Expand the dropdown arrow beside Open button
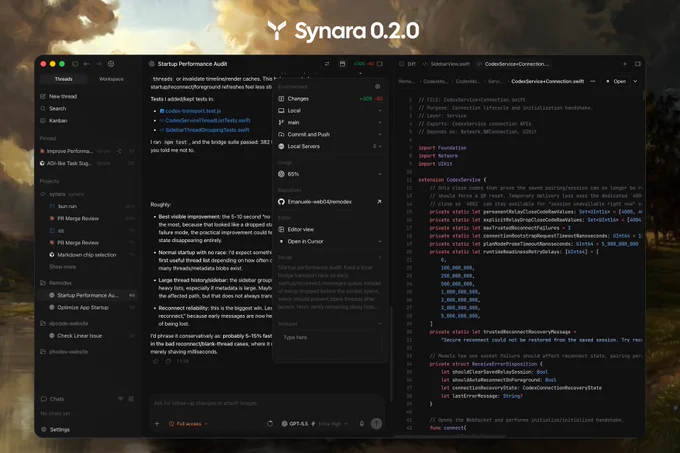 (x=635, y=81)
